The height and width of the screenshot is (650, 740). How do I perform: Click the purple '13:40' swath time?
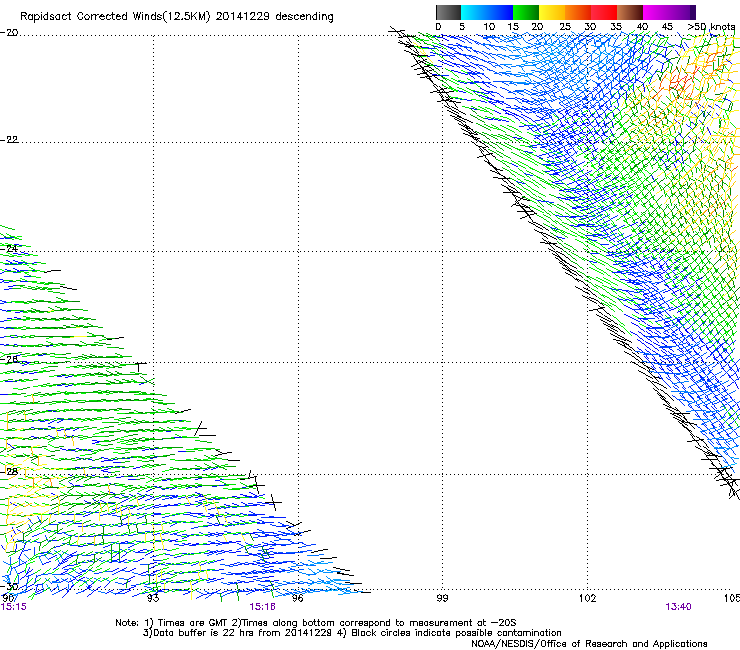click(678, 607)
